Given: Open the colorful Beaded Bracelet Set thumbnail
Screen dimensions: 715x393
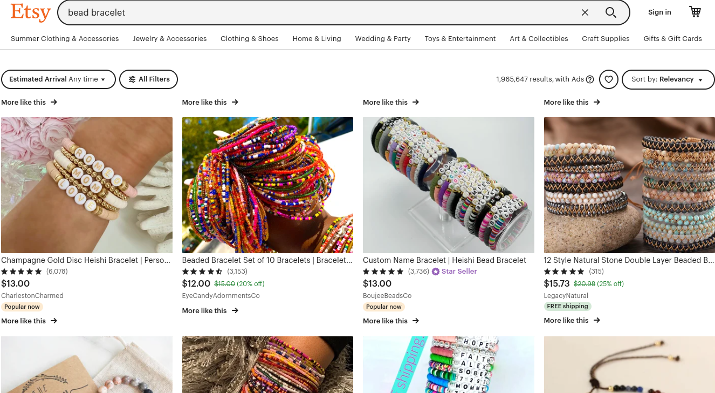Looking at the screenshot, I should (267, 185).
